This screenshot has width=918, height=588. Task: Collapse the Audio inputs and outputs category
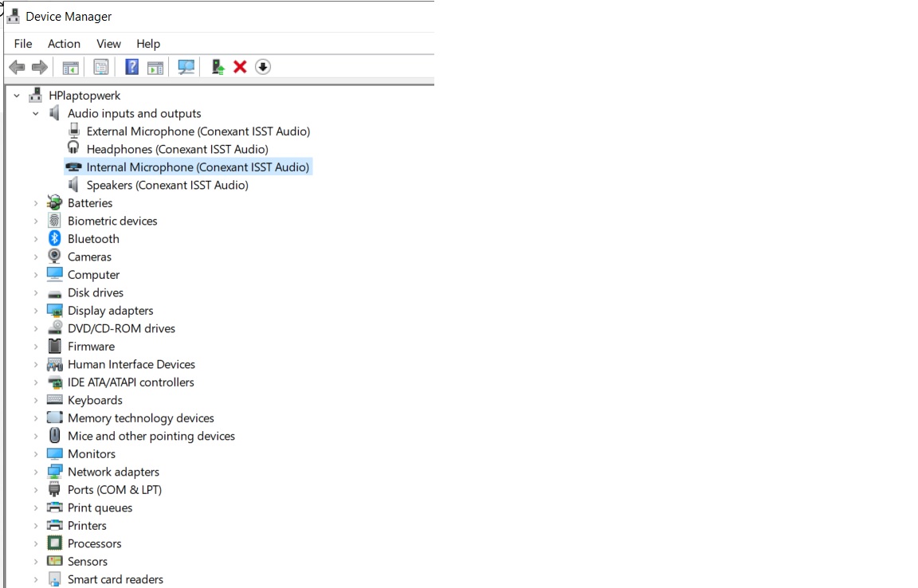(35, 113)
